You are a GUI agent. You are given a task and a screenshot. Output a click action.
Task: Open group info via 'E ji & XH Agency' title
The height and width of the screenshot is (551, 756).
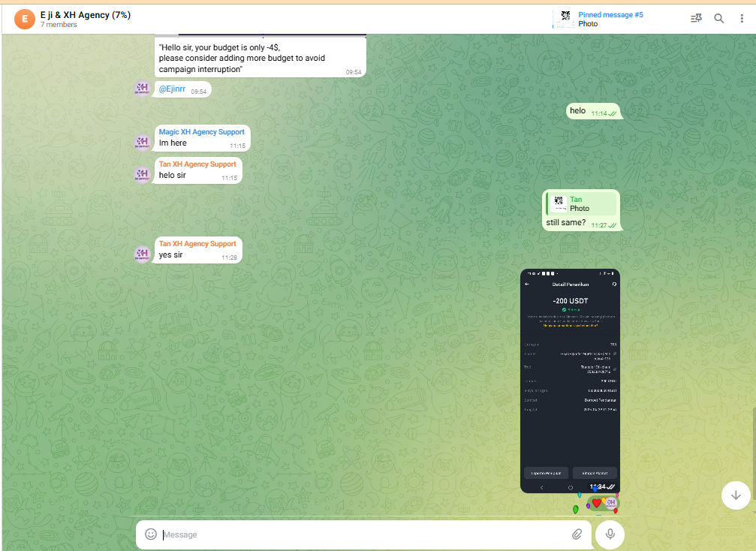click(84, 14)
